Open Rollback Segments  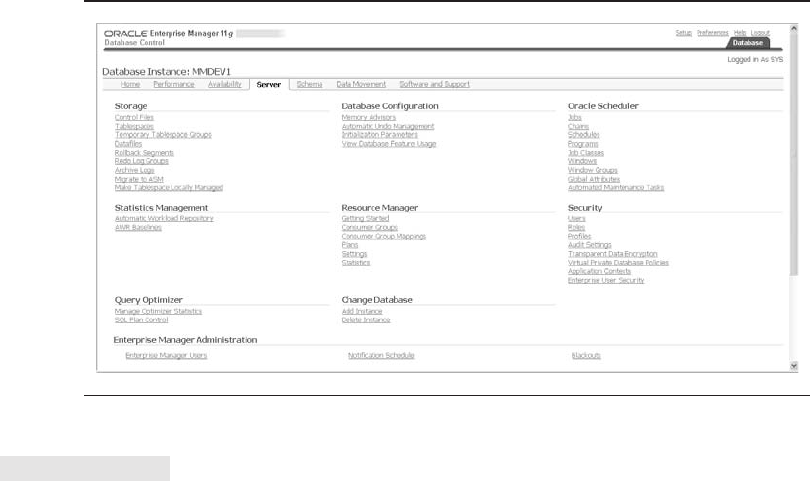point(144,152)
